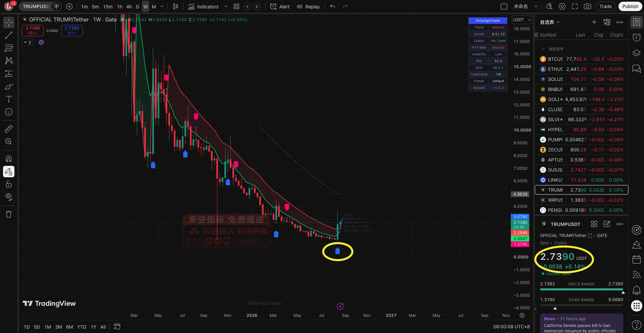Set chart range to 6M
644x333 pixels.
(69, 327)
